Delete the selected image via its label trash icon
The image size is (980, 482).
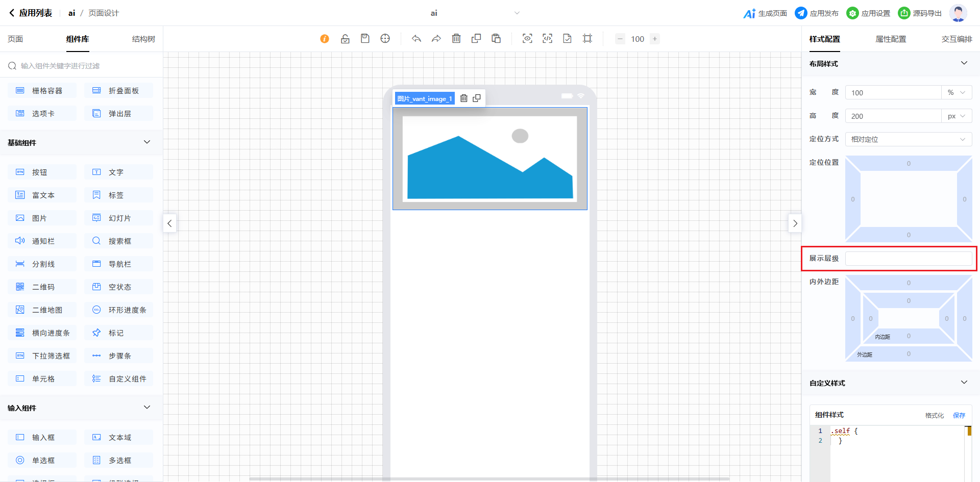click(x=464, y=98)
